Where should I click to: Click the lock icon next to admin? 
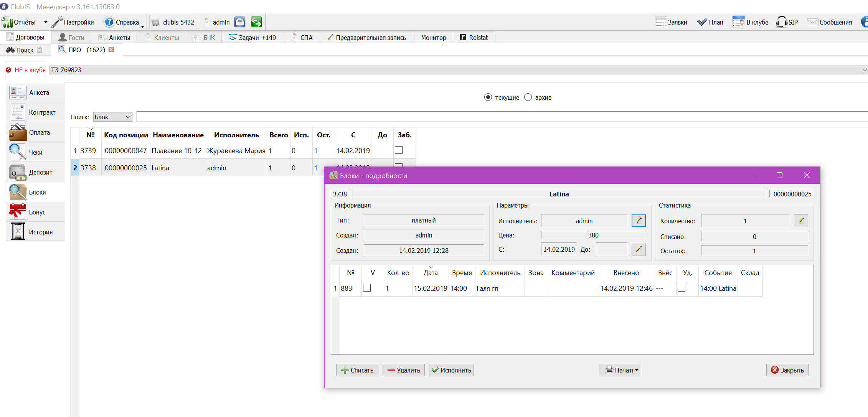tap(240, 22)
